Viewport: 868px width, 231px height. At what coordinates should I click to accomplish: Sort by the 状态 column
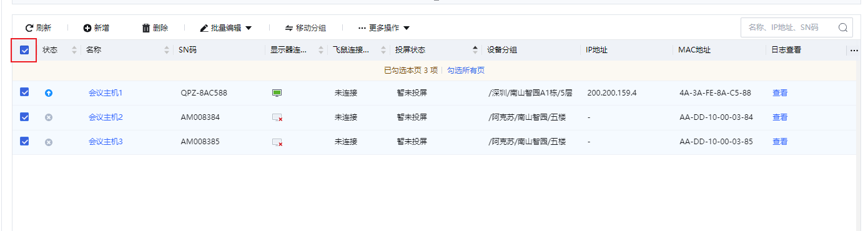tap(74, 50)
